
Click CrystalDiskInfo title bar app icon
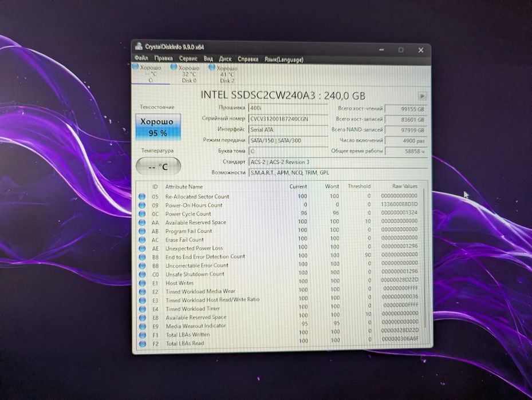click(139, 46)
